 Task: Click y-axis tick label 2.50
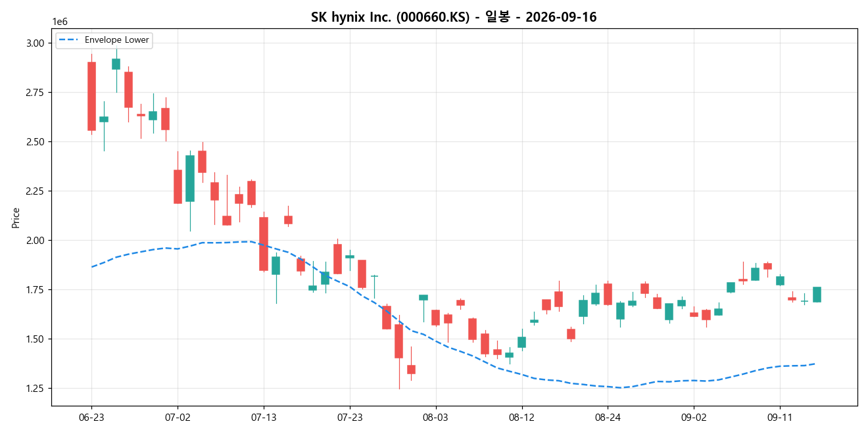(x=36, y=141)
